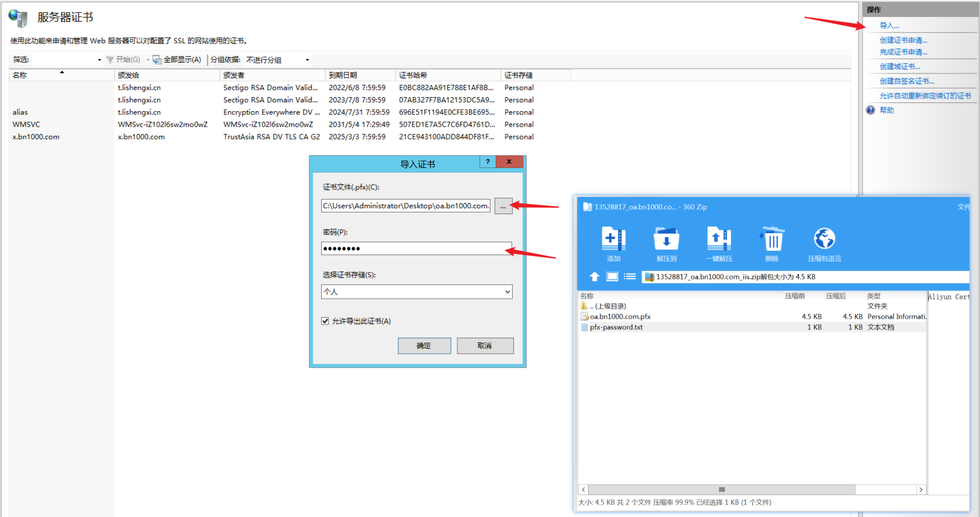Sort certificates by Name (名称) column
The width and height of the screenshot is (980, 517).
[x=61, y=75]
